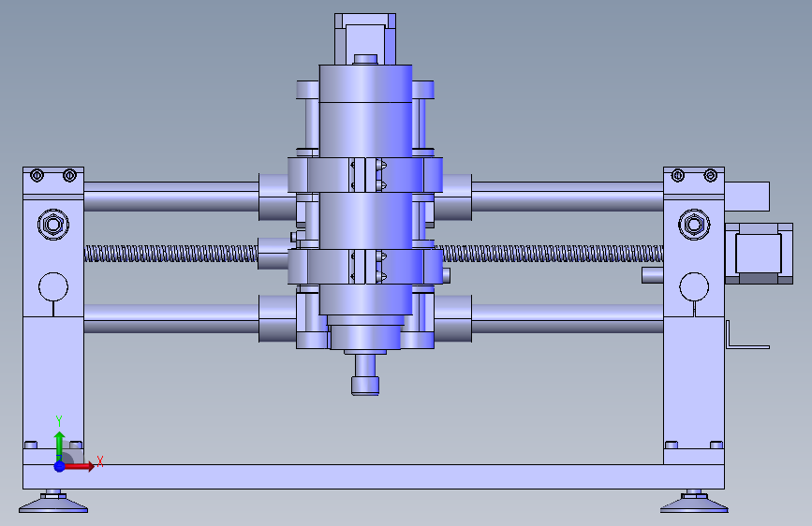Select the stepper motor mounted on the right plate
This screenshot has width=812, height=526.
(x=759, y=254)
